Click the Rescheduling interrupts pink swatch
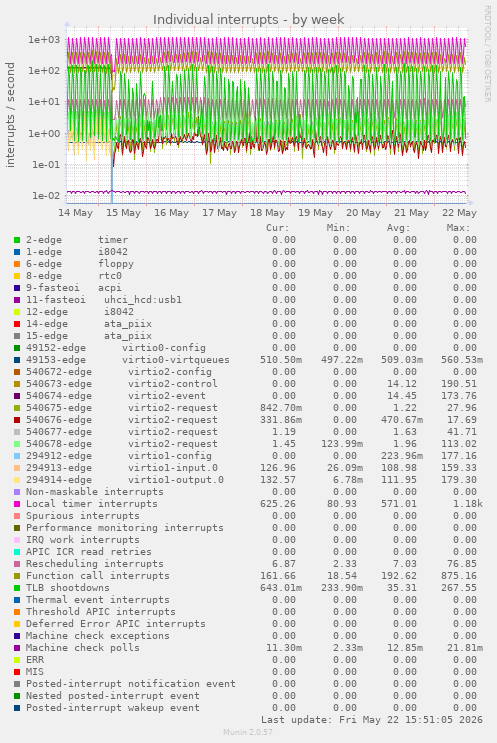The width and height of the screenshot is (497, 743). pos(17,564)
